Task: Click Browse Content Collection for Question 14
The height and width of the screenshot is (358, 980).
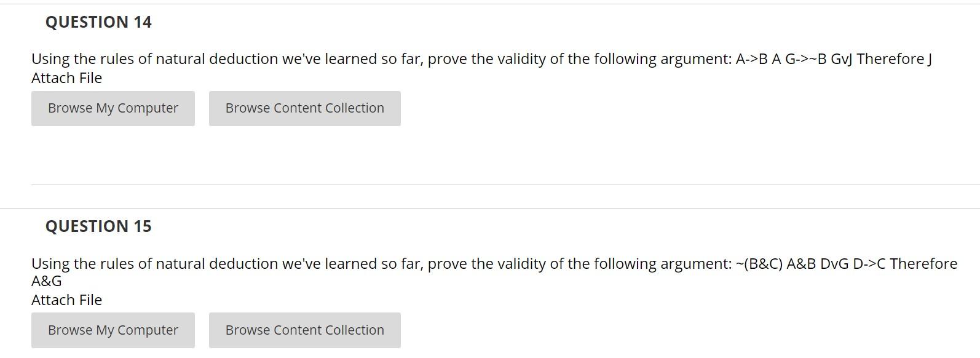Action: 304,108
